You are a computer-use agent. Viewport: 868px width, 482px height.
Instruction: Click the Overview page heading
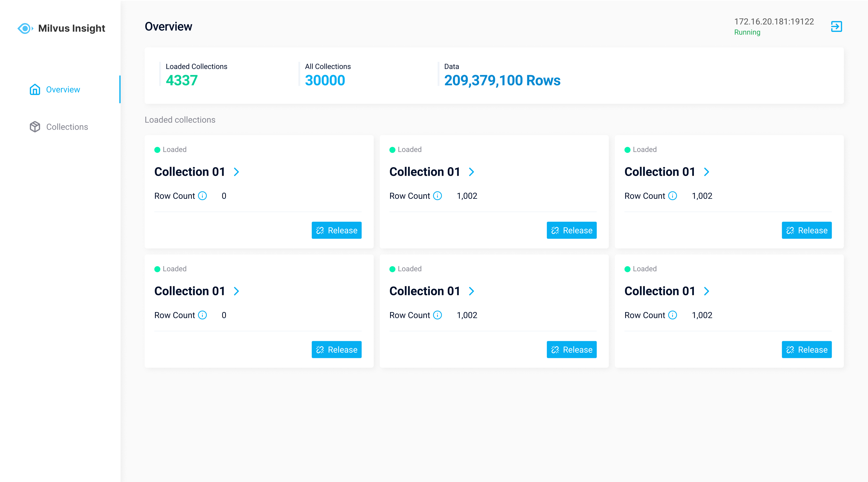[168, 27]
